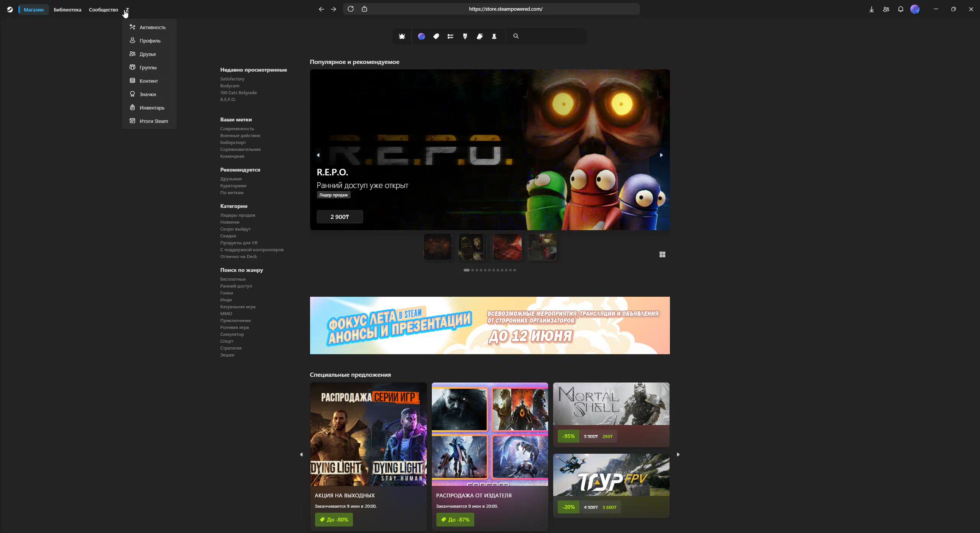This screenshot has width=980, height=533.
Task: Click the grid view icon below carousel
Action: (662, 255)
